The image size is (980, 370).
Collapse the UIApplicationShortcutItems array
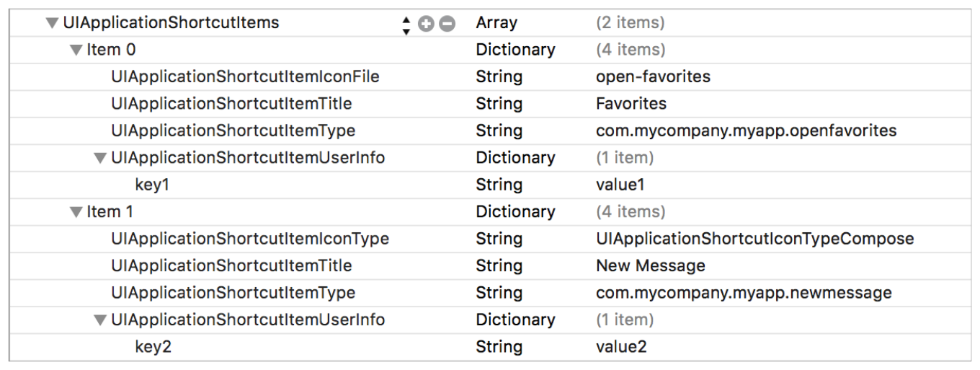pos(52,23)
